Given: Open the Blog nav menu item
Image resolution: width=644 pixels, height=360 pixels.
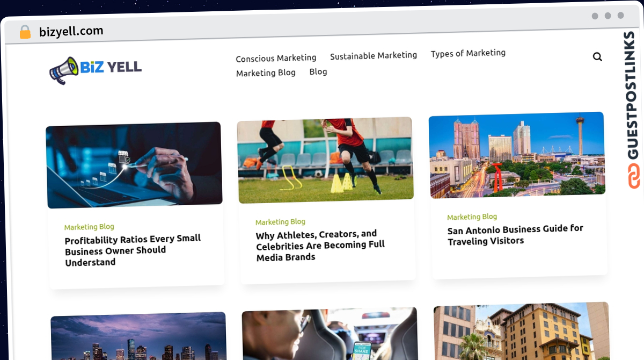Looking at the screenshot, I should click(x=318, y=71).
